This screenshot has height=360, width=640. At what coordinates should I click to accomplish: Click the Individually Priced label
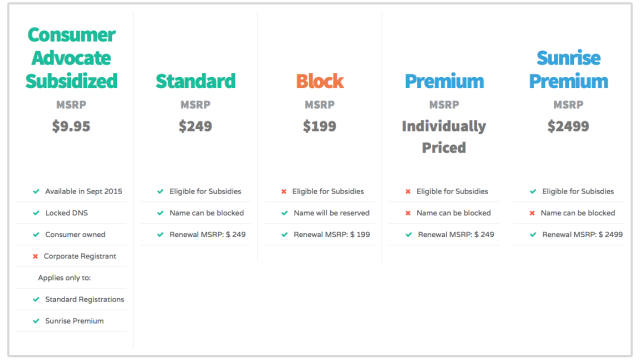point(444,137)
